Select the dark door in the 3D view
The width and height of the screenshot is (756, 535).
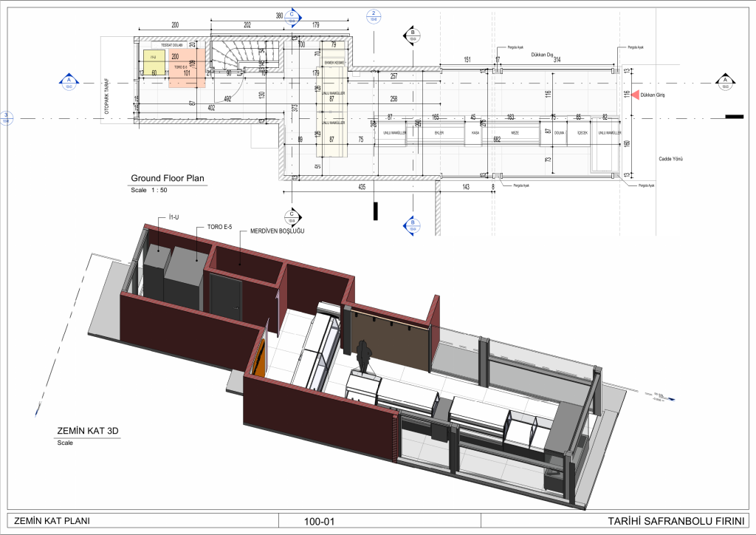coord(226,296)
